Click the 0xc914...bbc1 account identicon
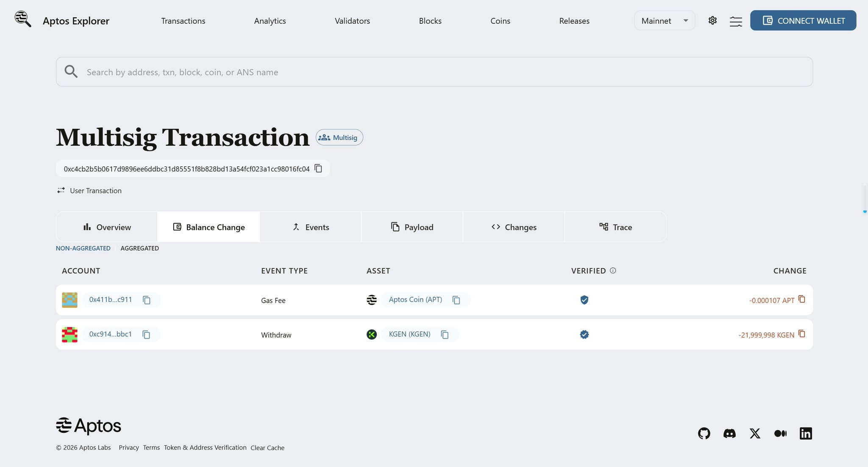Viewport: 868px width, 467px height. tap(70, 334)
